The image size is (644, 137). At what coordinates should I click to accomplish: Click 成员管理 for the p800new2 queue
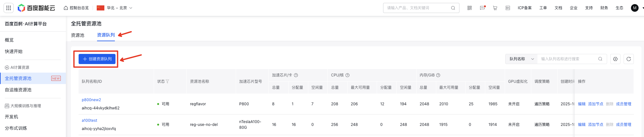point(623,104)
